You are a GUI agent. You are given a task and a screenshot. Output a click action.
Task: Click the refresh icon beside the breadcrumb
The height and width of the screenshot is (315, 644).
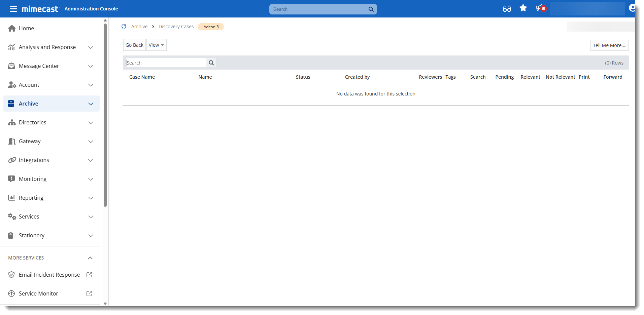pos(124,26)
